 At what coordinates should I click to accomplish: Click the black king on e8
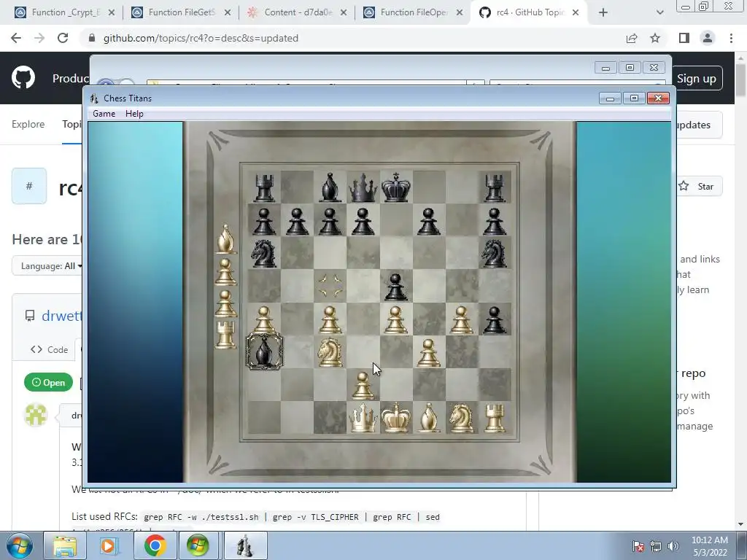pos(396,187)
